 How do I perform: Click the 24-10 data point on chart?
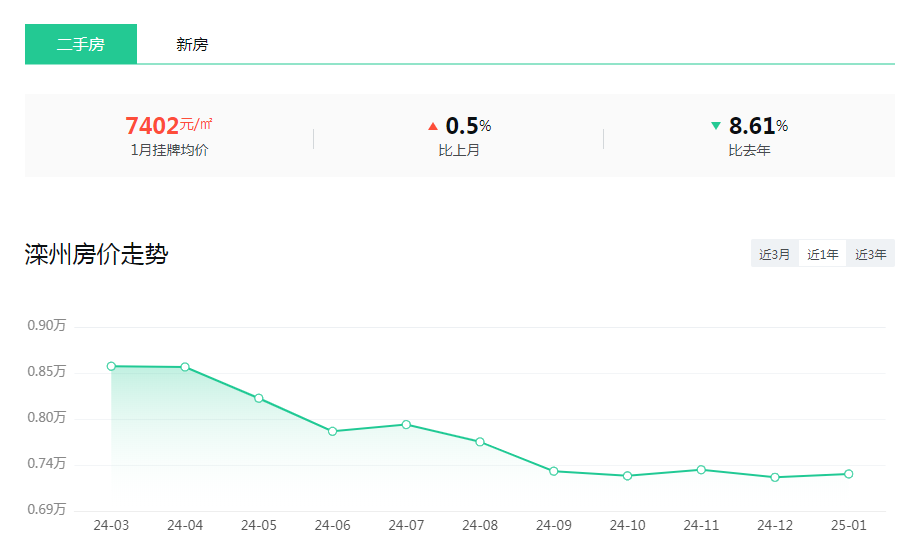point(628,476)
